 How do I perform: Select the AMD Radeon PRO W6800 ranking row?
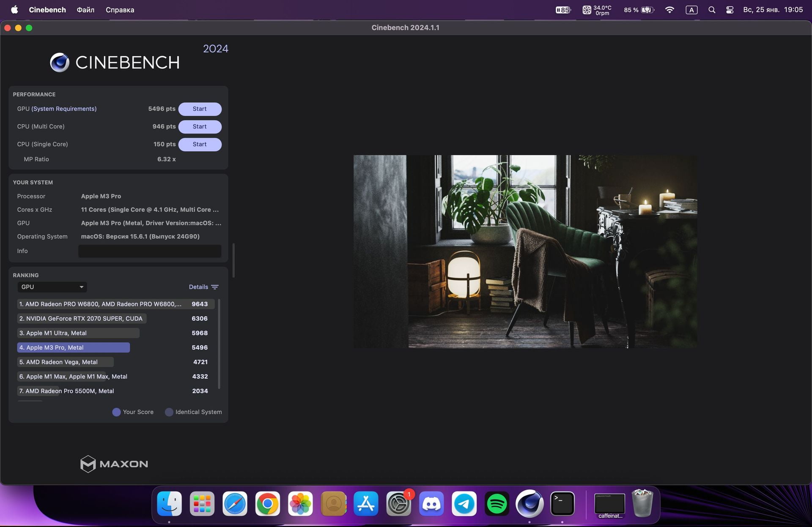(116, 304)
